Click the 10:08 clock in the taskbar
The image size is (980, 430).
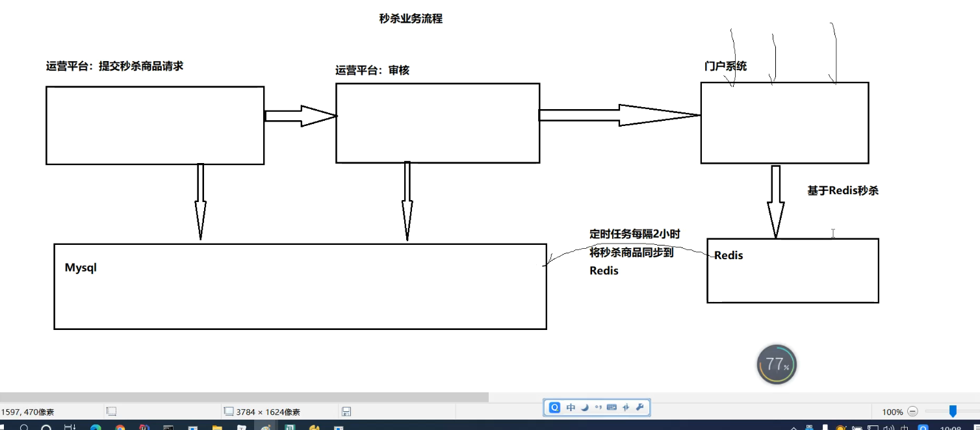pyautogui.click(x=950, y=428)
